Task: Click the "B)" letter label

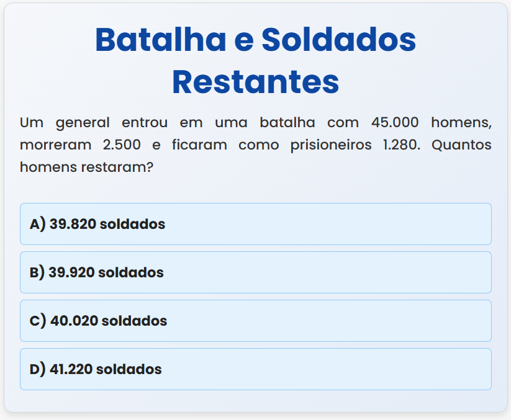Action: click(37, 272)
